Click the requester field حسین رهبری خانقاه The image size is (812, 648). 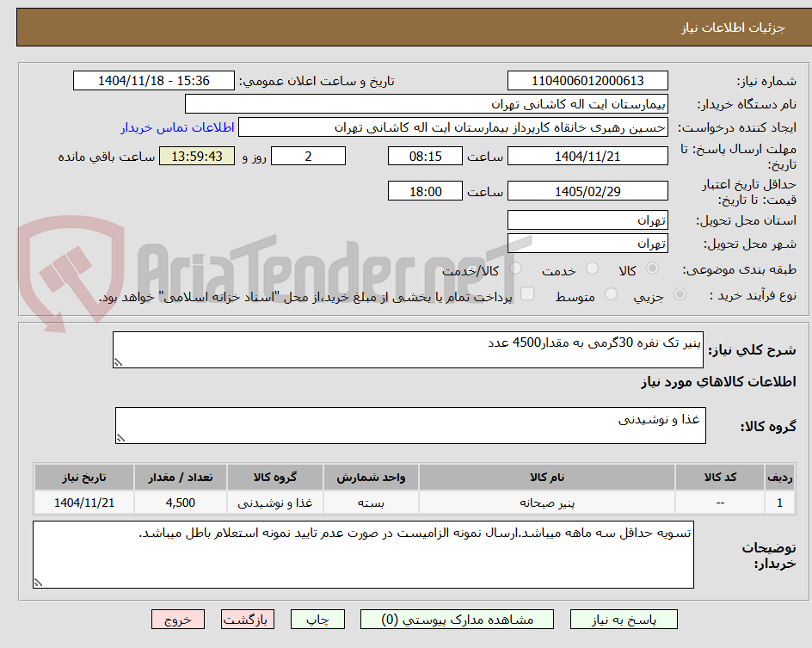(x=453, y=127)
